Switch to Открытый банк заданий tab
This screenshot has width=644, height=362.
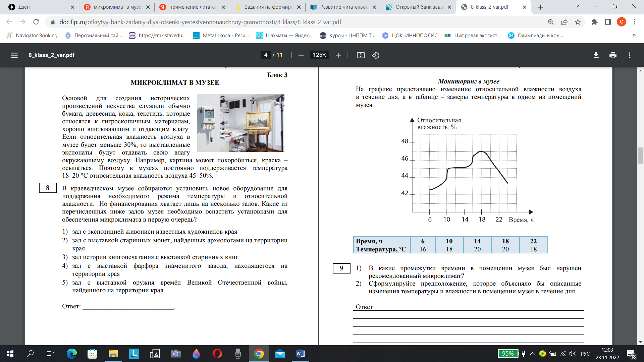tap(419, 7)
